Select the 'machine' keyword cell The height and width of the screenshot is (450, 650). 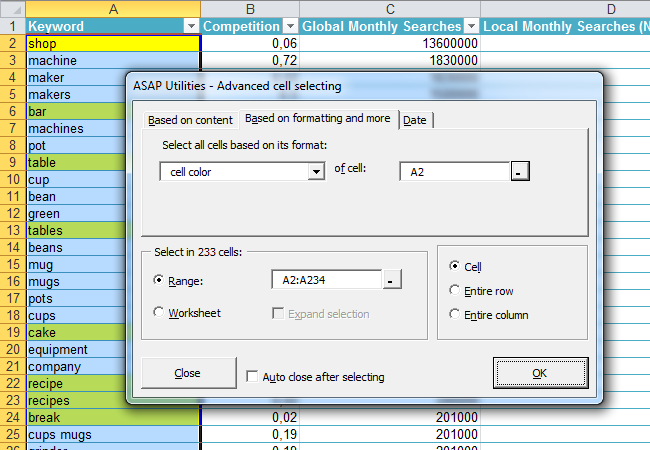tap(113, 60)
